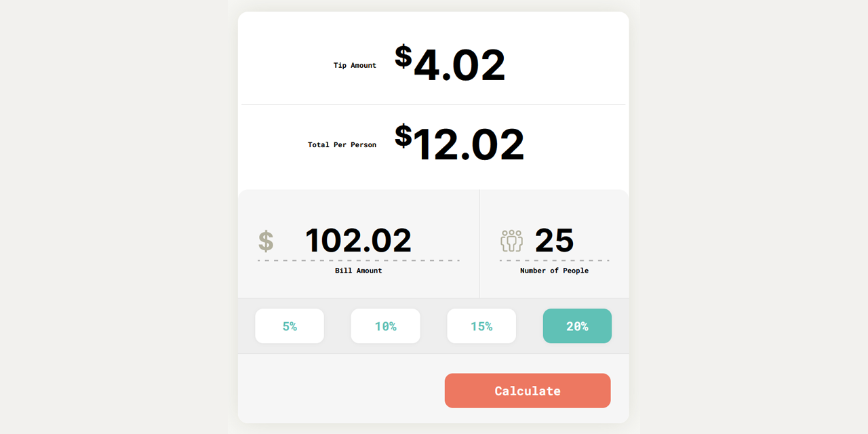Click the dollar symbol before 12.02
868x434 pixels.
click(x=403, y=136)
